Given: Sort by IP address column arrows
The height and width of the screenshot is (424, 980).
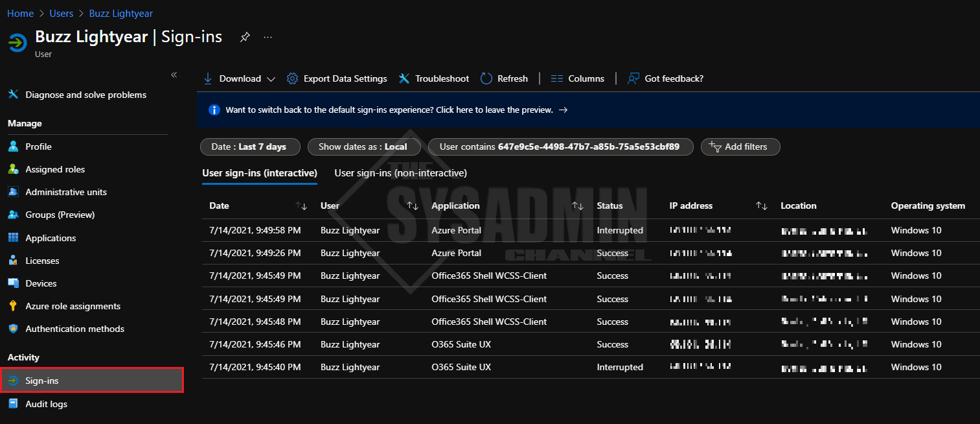Looking at the screenshot, I should click(762, 206).
